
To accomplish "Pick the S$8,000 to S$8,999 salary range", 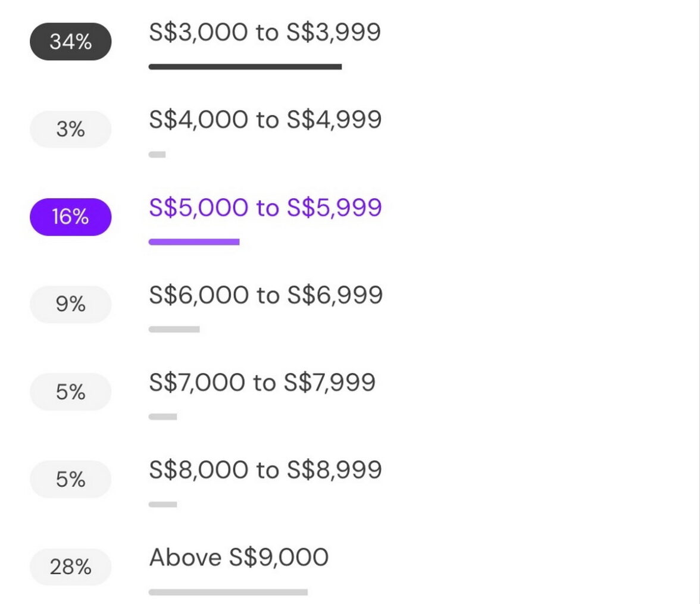I will point(265,470).
